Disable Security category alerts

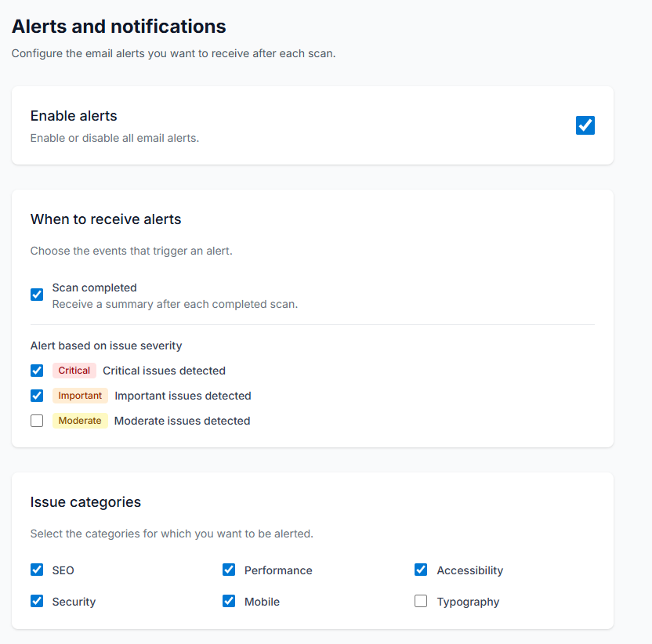click(36, 602)
